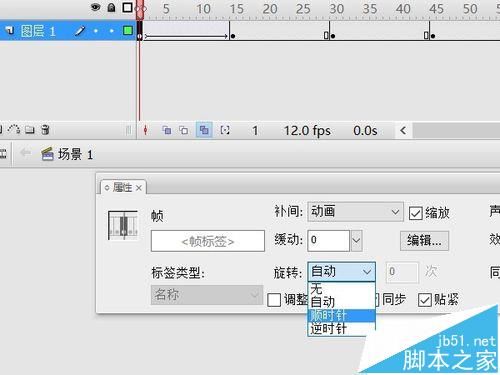
Task: Click the delete layer trash icon
Action: pyautogui.click(x=45, y=130)
